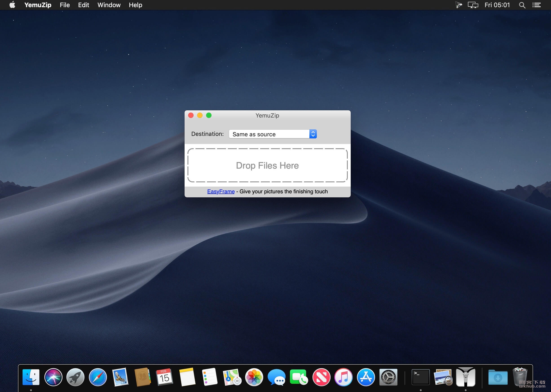Minimize the YemuZip window
The image size is (551, 392).
(200, 115)
